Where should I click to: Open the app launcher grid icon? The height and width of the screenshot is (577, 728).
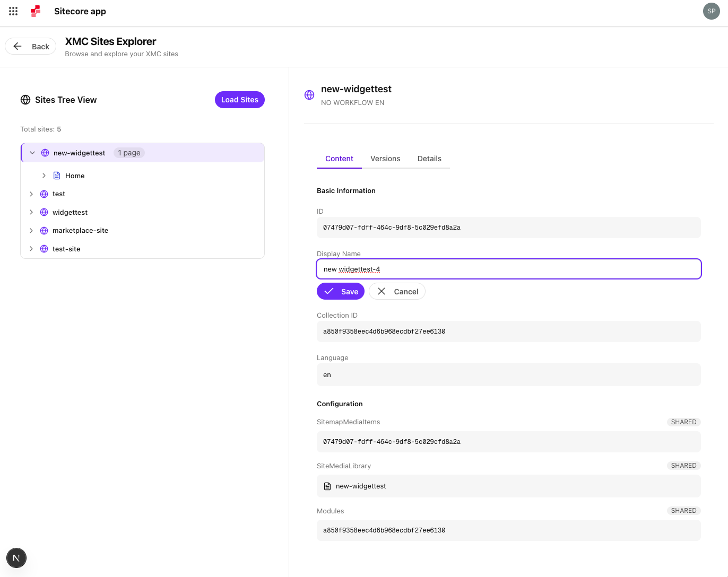pyautogui.click(x=13, y=11)
